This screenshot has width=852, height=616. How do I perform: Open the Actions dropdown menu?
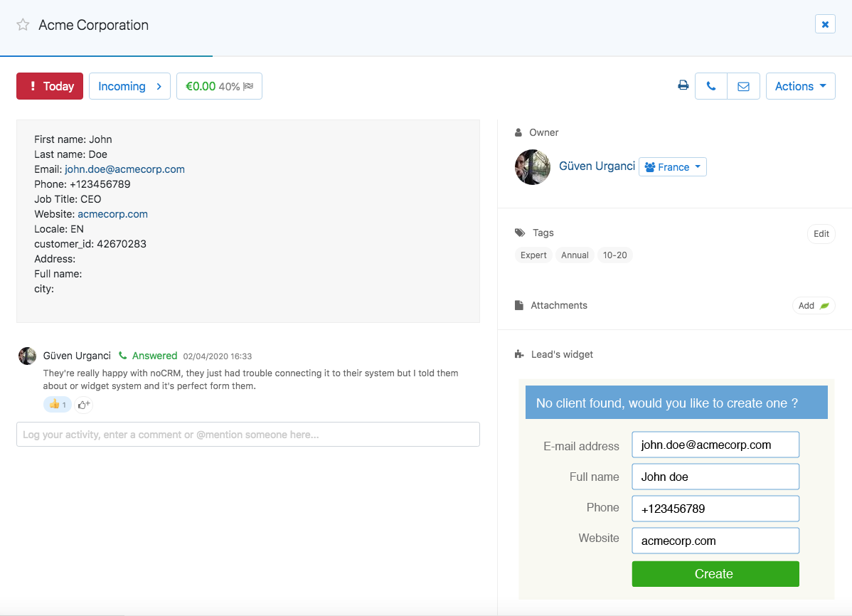(800, 86)
